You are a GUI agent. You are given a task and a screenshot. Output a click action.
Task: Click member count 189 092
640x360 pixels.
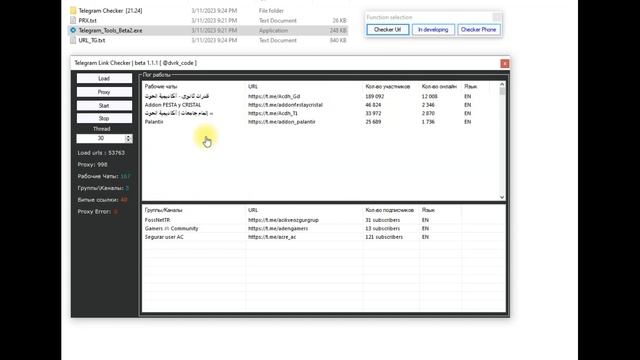click(375, 96)
